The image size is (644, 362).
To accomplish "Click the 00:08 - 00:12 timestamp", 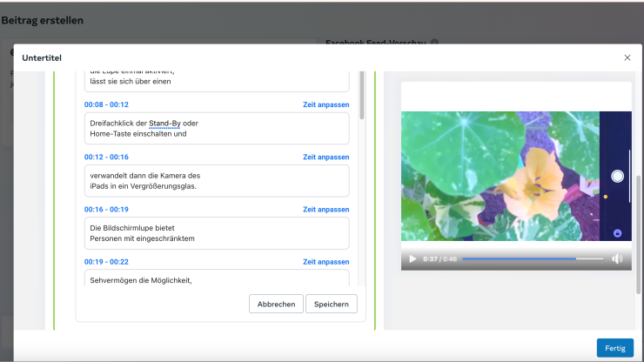I will click(106, 104).
